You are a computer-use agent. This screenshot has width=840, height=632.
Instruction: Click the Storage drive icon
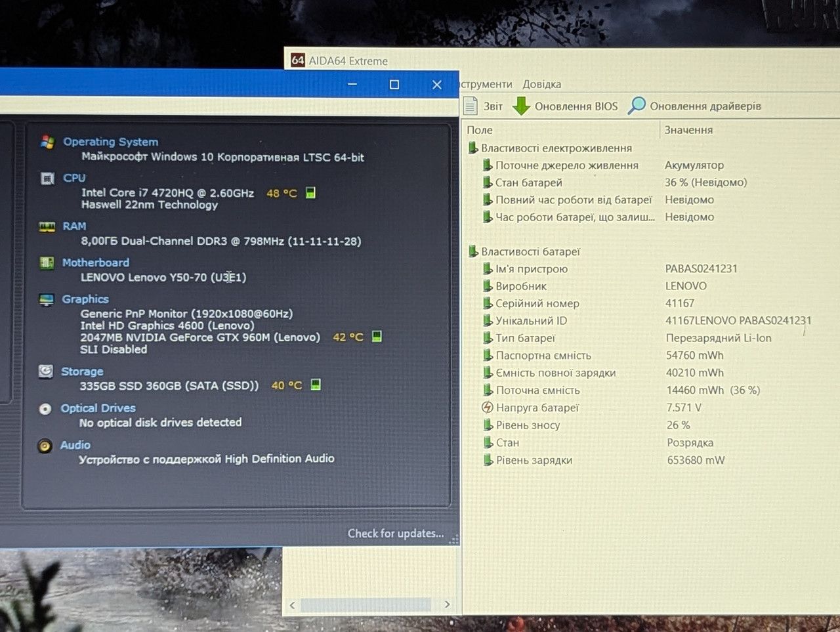click(46, 371)
